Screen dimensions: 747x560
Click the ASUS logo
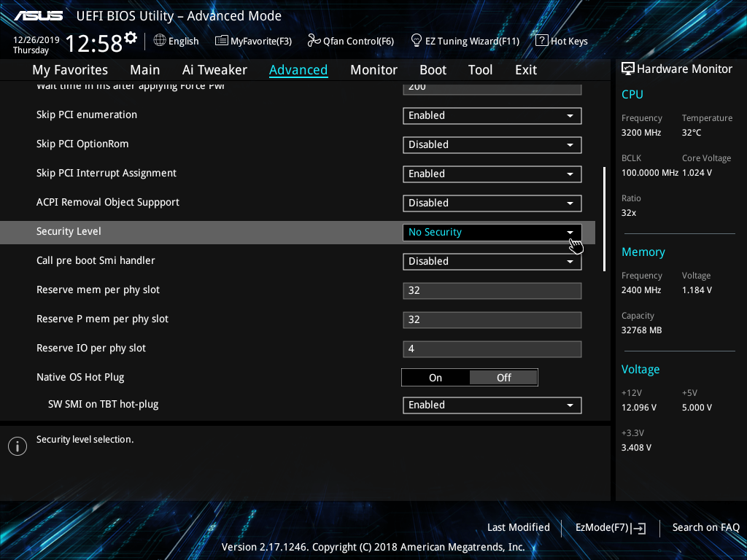coord(38,16)
